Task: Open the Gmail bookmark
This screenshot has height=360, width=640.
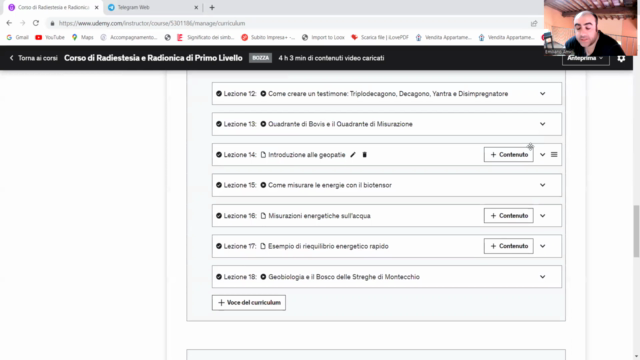Action: tap(18, 37)
